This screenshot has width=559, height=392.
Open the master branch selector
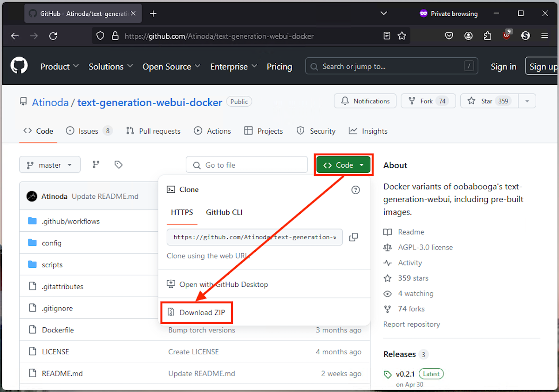(x=49, y=164)
